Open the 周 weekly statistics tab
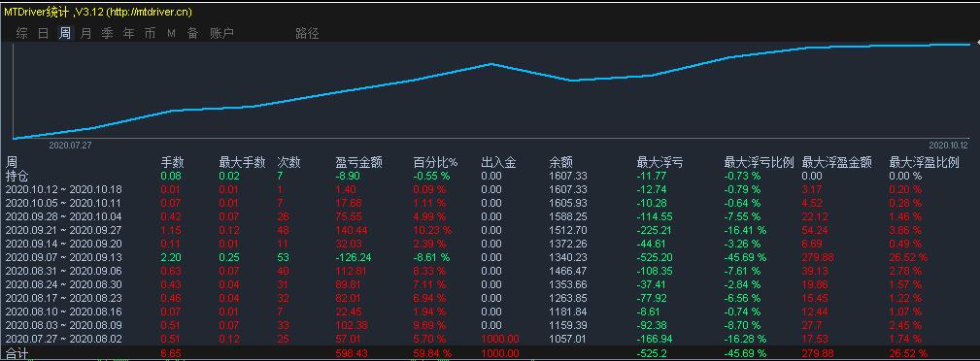Viewport: 980px width, 361px height. click(x=65, y=33)
